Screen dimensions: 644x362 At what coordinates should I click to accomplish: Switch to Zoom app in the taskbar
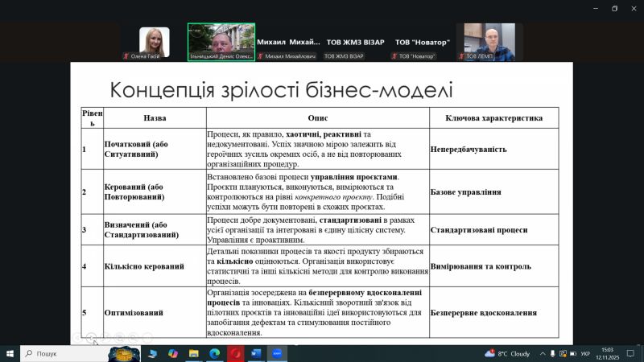(x=278, y=353)
